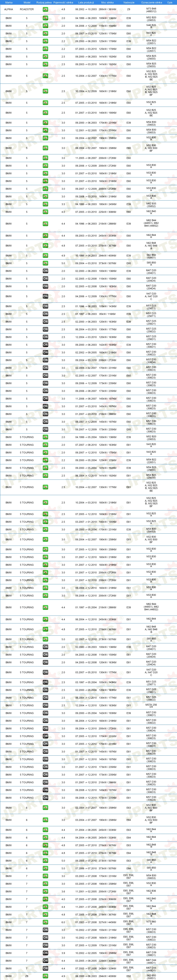Select the 'ALPINA' brand cell
177x980 pixels.
(x=8, y=9)
